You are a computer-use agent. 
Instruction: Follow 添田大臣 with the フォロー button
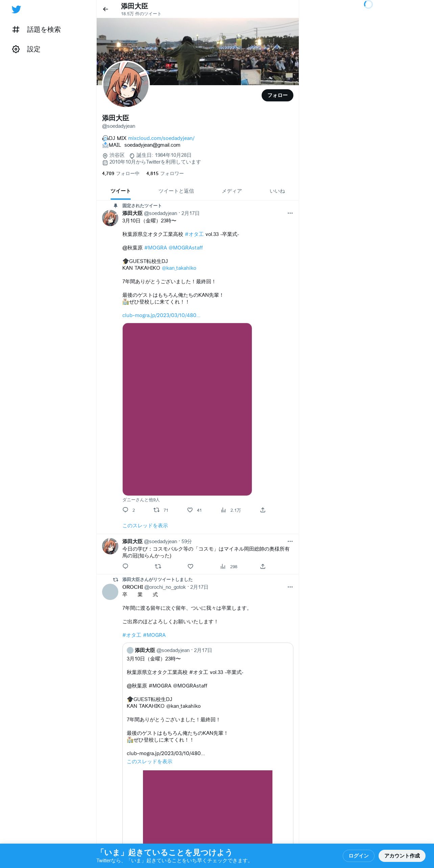pos(278,95)
